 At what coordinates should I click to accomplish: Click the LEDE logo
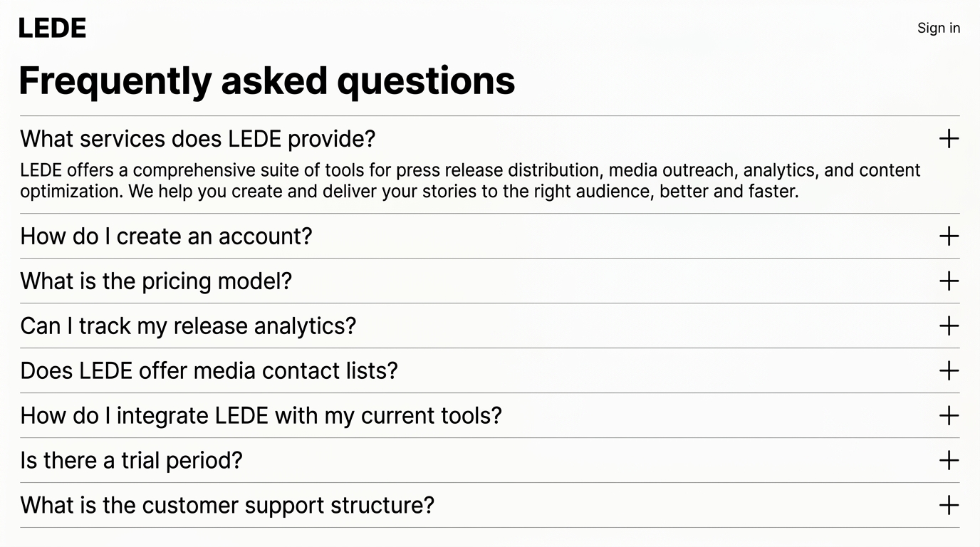pos(52,28)
